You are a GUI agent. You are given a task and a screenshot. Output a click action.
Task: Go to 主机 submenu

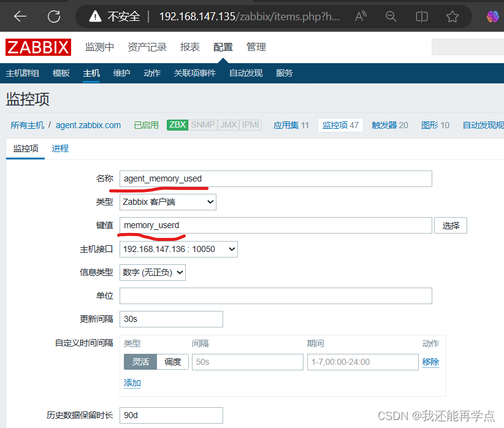tap(91, 73)
